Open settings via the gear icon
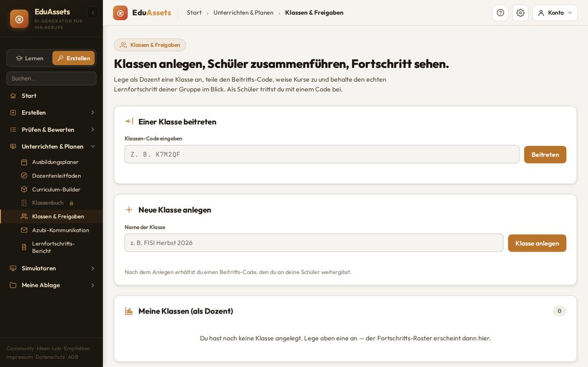This screenshot has height=367, width=588. click(x=520, y=13)
